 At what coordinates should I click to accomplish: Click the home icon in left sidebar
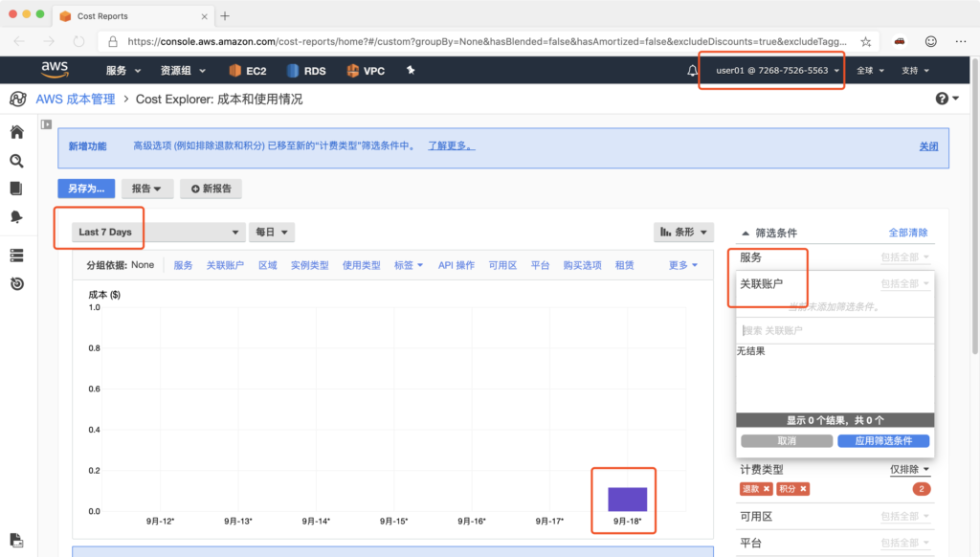coord(17,132)
